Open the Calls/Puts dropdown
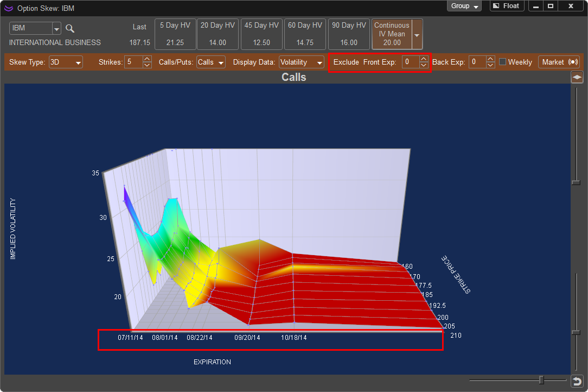Screen dimensions: 588x392 211,62
